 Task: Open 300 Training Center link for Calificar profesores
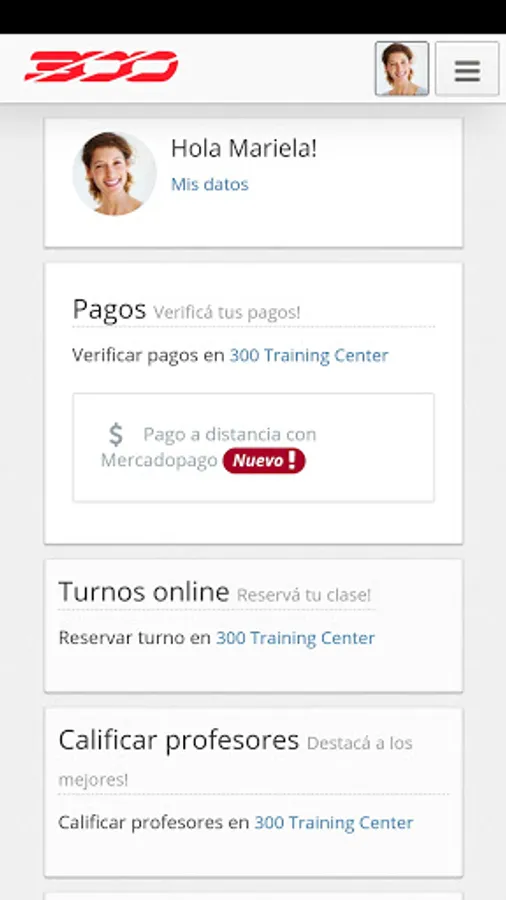pos(333,823)
